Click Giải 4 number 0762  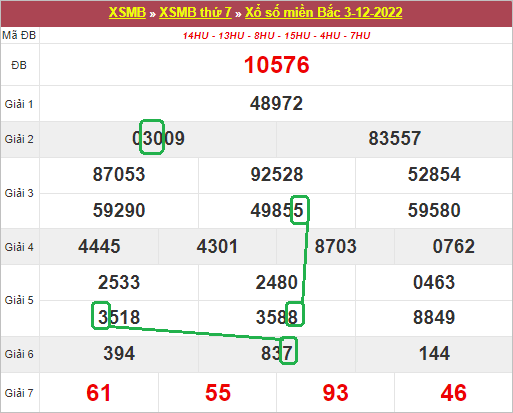point(454,246)
